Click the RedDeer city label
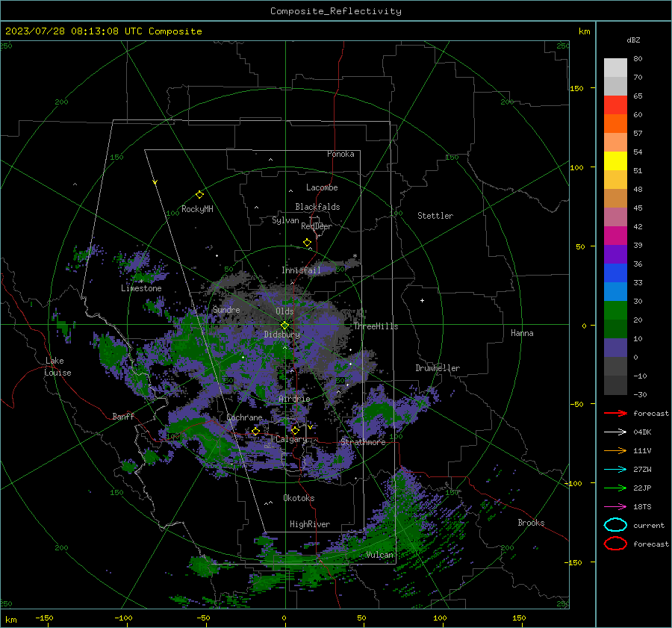Image resolution: width=672 pixels, height=628 pixels. coord(317,226)
